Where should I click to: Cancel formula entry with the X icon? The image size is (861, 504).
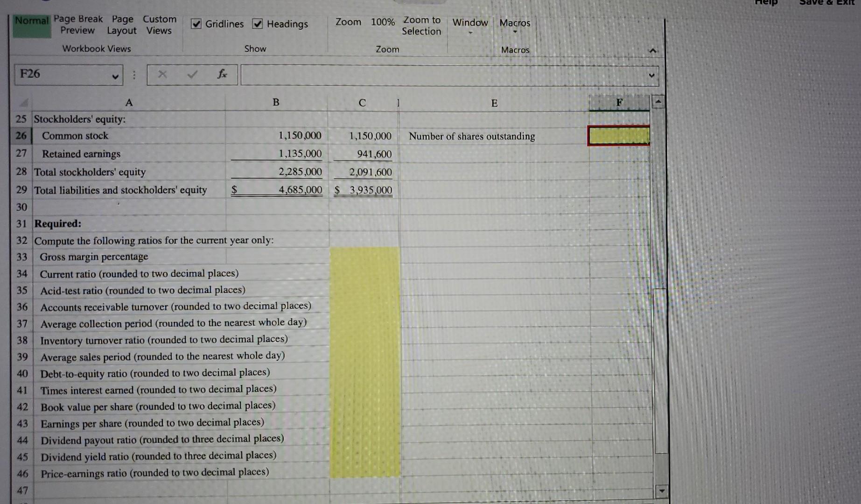tap(162, 74)
